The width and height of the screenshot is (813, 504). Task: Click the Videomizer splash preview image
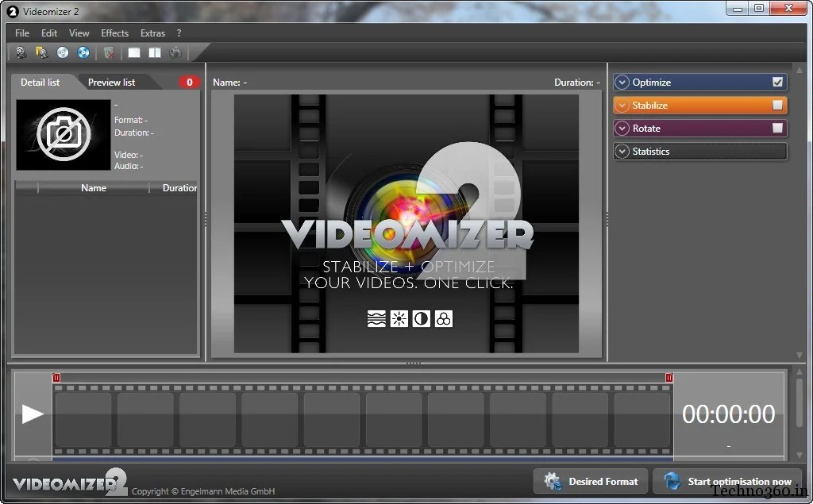406,224
